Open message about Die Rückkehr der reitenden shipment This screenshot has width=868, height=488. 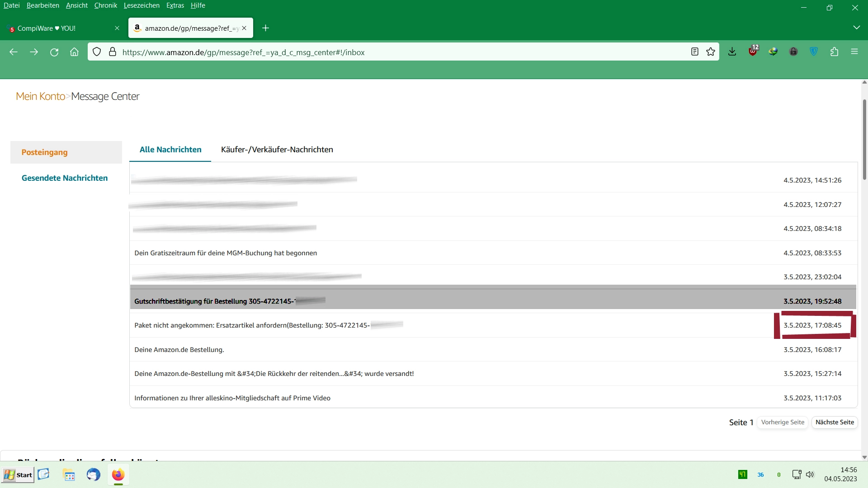point(493,374)
